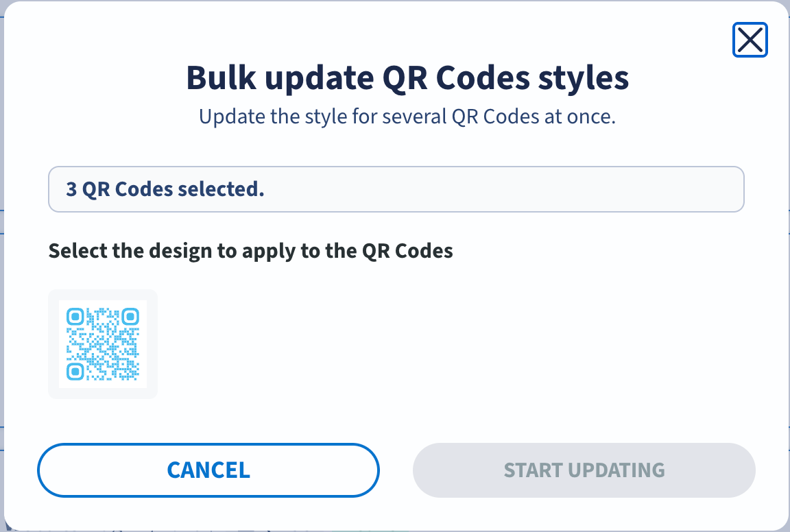
Task: Click the START UPDATING button
Action: [584, 470]
